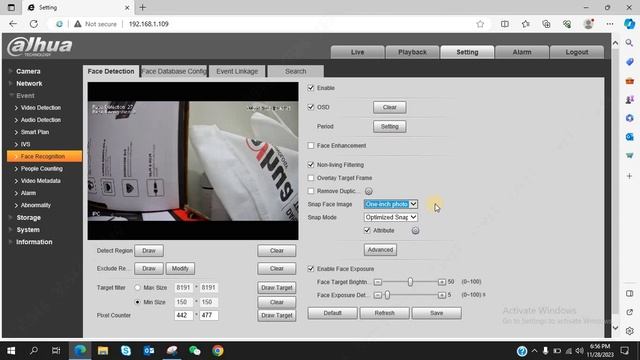The height and width of the screenshot is (360, 640).
Task: Select the Max Size radio button
Action: [138, 288]
